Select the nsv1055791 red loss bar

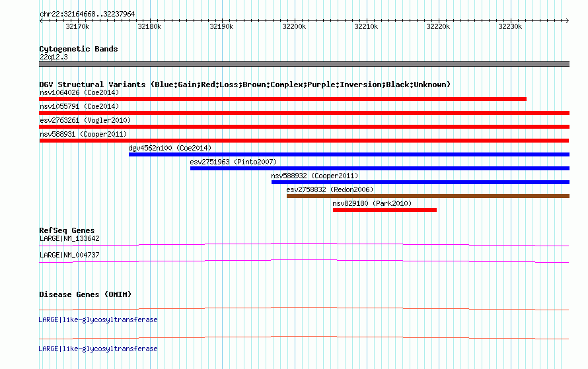click(304, 113)
